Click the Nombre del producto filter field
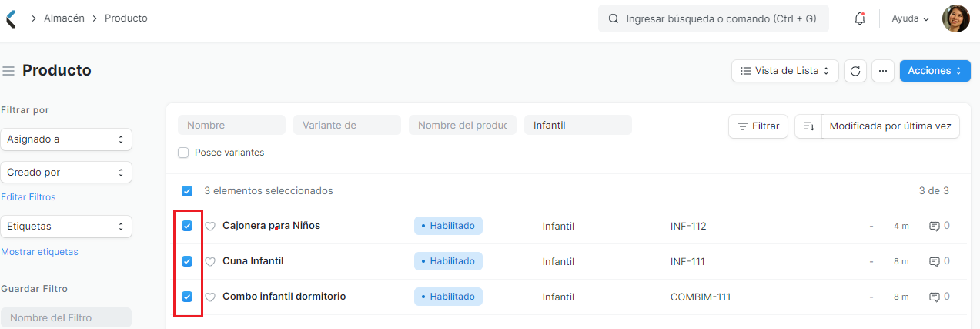Image resolution: width=980 pixels, height=329 pixels. [x=463, y=125]
